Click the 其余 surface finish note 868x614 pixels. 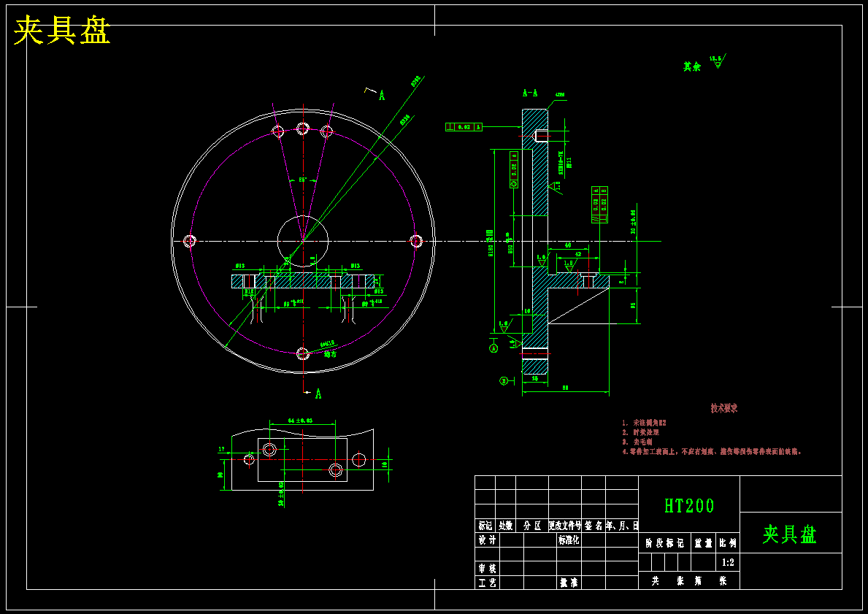[x=692, y=66]
